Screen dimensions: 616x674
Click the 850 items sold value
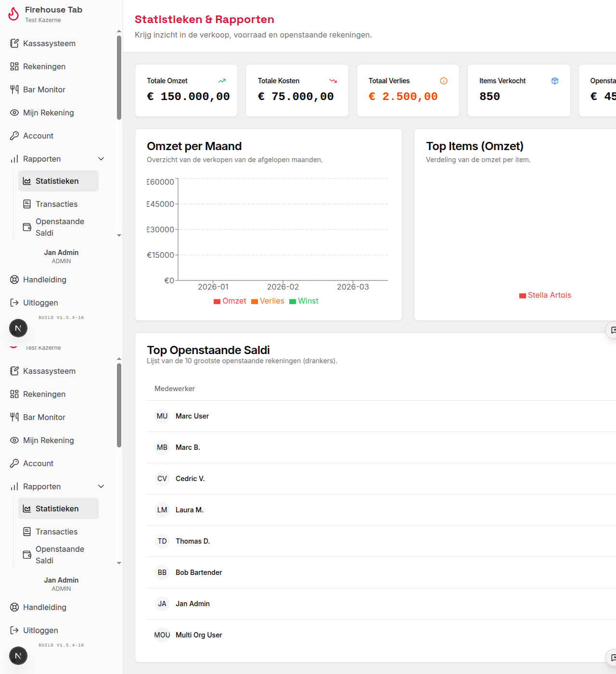(x=489, y=97)
